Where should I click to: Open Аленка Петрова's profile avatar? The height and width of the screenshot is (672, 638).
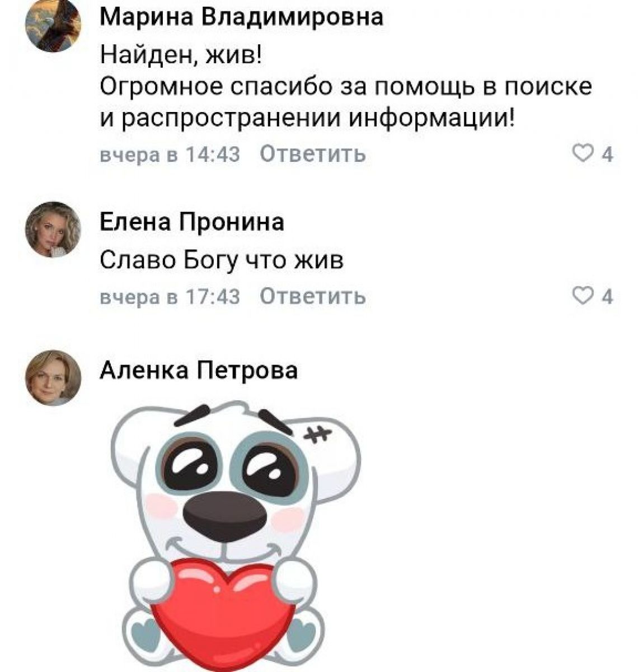pos(53,377)
